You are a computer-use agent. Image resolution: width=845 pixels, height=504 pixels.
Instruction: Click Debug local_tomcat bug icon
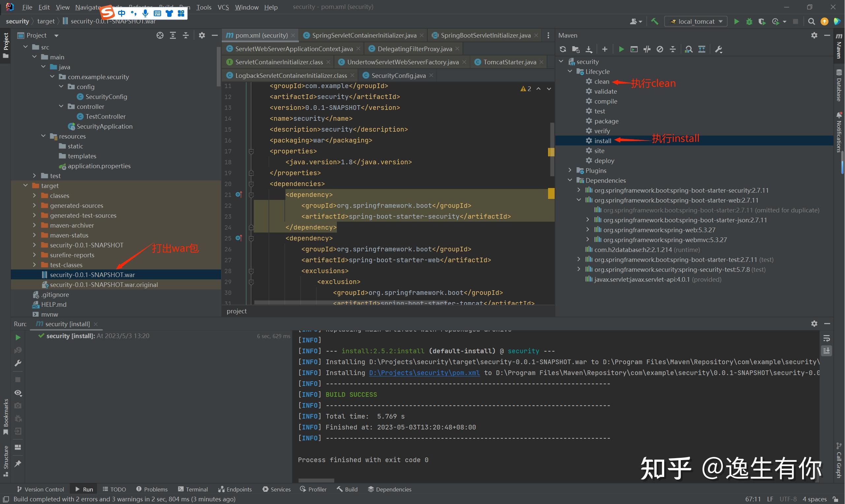749,21
